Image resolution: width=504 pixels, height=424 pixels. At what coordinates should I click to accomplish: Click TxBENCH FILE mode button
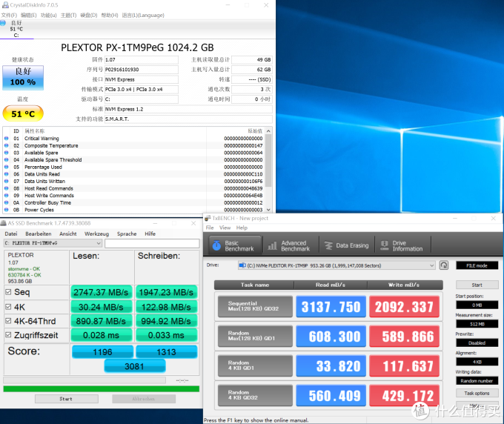pyautogui.click(x=477, y=265)
